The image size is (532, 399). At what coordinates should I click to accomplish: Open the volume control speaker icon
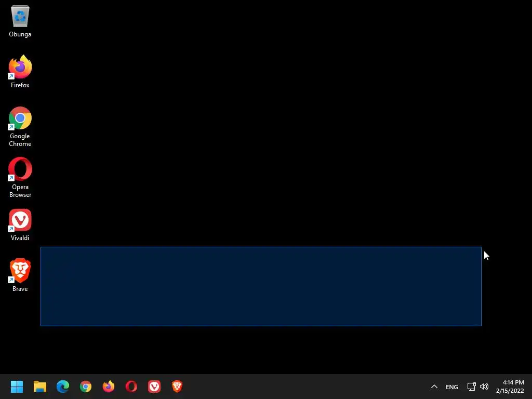(x=484, y=387)
